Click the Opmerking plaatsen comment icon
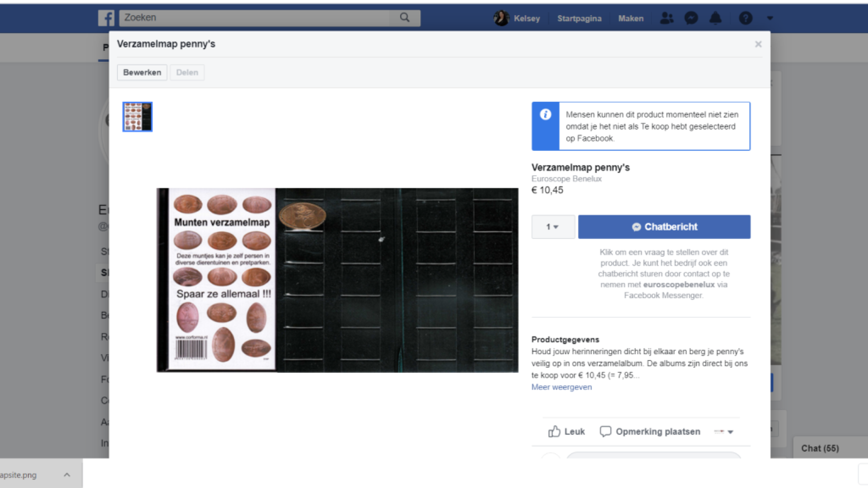 (605, 431)
